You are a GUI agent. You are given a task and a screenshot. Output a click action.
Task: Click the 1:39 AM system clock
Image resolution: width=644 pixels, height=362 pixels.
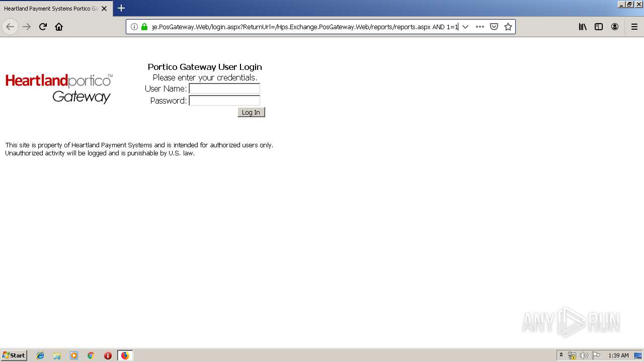coord(618,355)
